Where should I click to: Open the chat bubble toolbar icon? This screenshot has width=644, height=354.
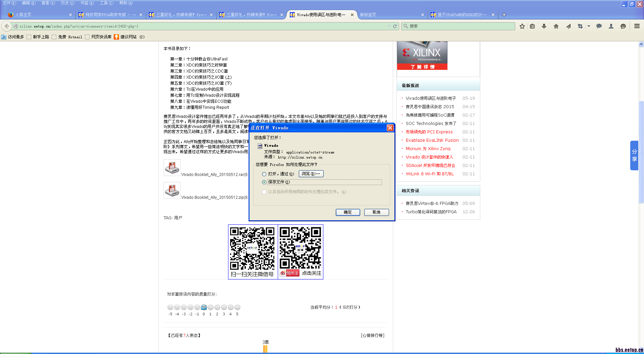599,26
